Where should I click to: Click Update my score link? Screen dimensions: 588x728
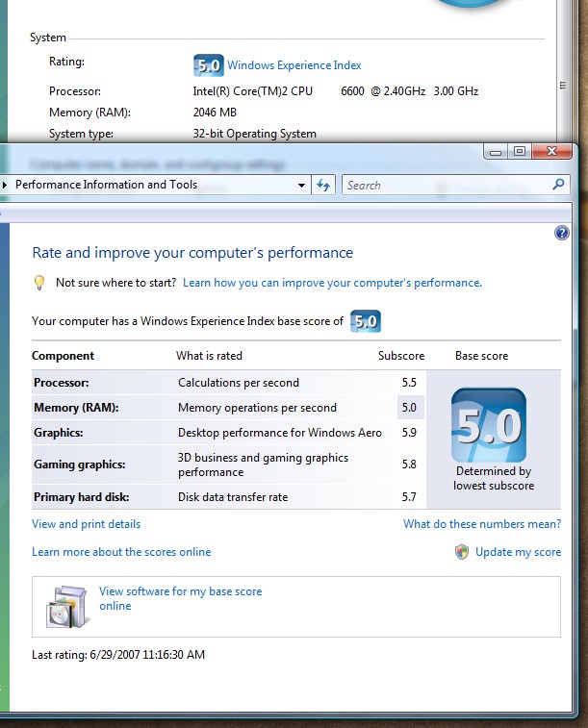coord(518,552)
